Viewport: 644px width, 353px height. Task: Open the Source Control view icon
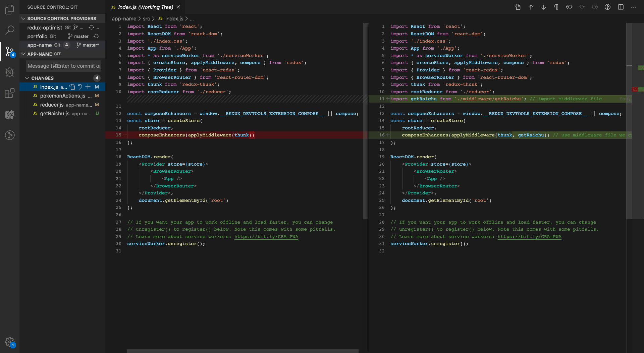[x=10, y=51]
